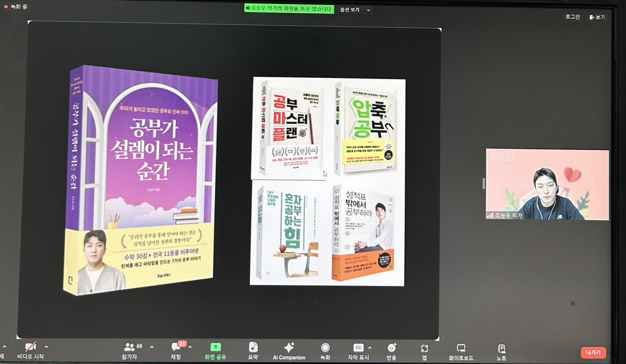Click the green 화면 공유 icon
This screenshot has width=626, height=364.
pyautogui.click(x=216, y=347)
